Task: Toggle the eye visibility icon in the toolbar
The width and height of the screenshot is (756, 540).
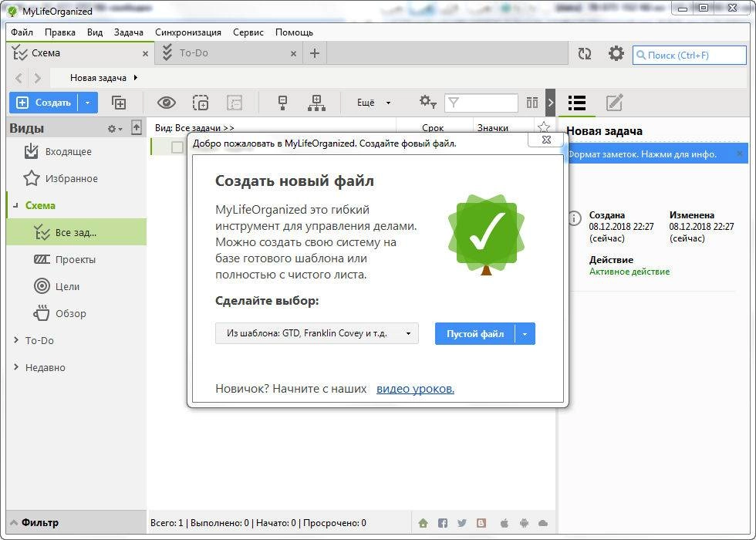Action: pos(167,103)
